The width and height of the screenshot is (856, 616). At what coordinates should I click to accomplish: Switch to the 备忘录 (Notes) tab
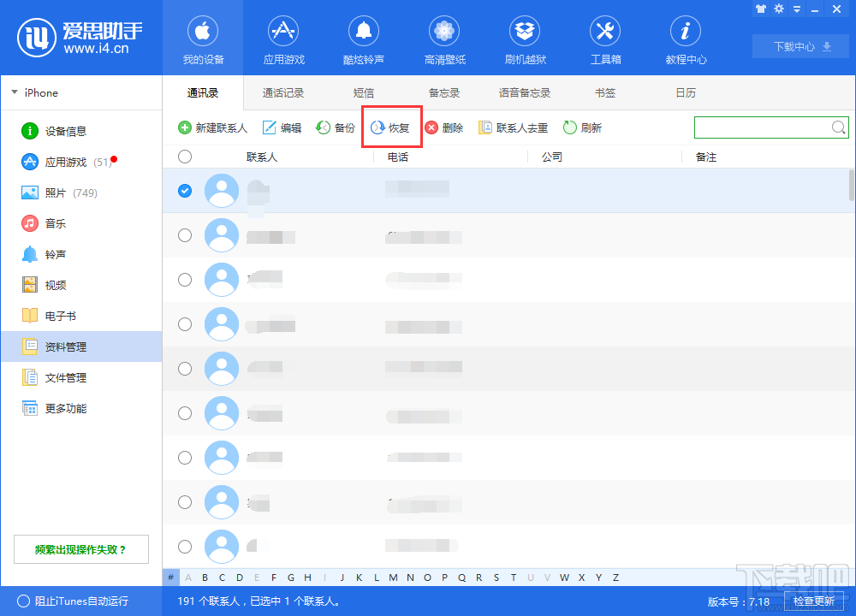point(443,92)
